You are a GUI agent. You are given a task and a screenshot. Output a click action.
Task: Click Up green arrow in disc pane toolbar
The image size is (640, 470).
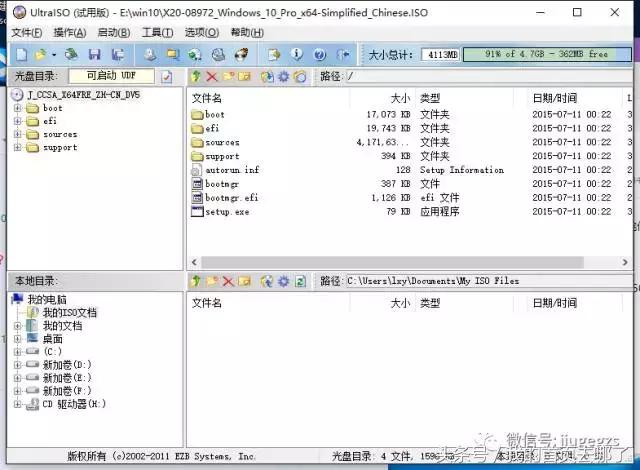pos(196,76)
